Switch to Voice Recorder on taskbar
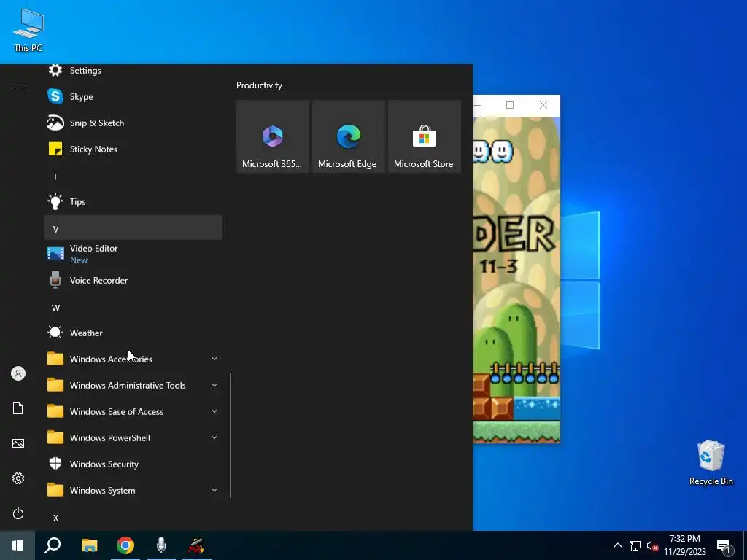This screenshot has height=560, width=747. [161, 545]
